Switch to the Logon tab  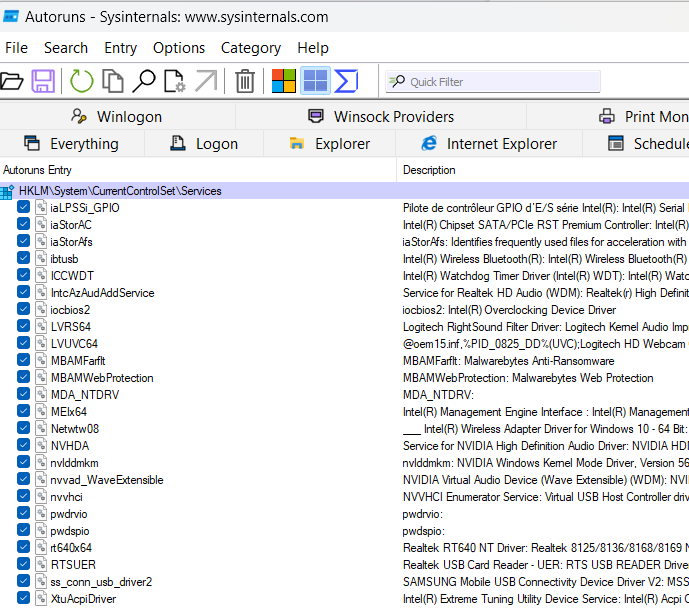204,143
